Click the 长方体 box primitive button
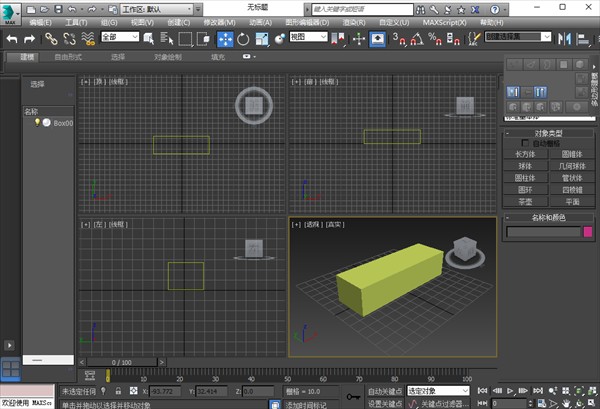This screenshot has width=600, height=409. 524,155
